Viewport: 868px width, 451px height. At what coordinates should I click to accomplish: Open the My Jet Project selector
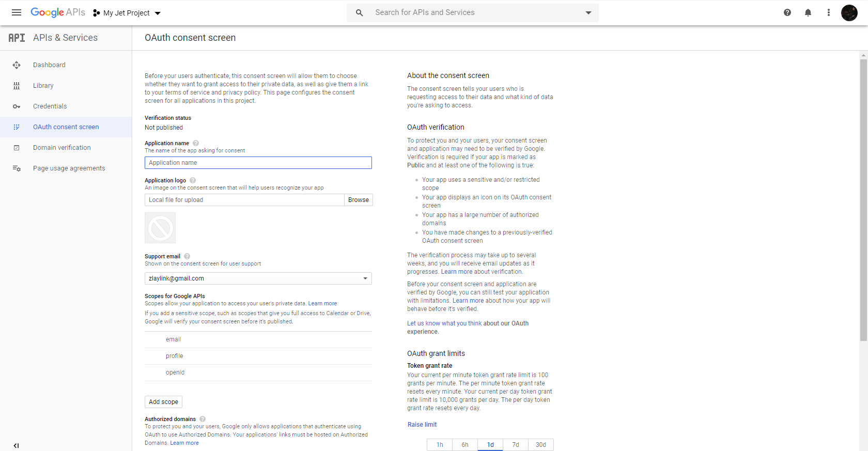(127, 13)
